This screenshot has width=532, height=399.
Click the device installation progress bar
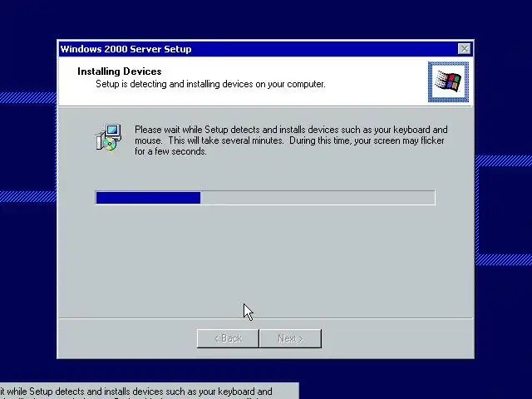coord(265,198)
